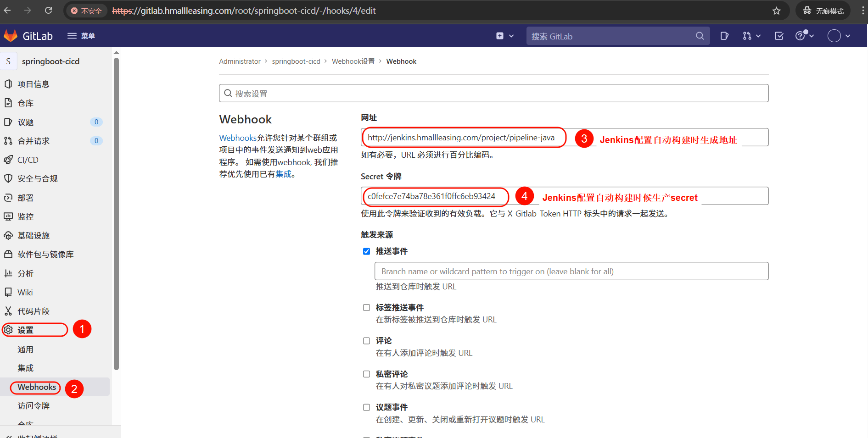Expand the merge requests dropdown in navbar
Viewport: 868px width, 438px height.
751,36
